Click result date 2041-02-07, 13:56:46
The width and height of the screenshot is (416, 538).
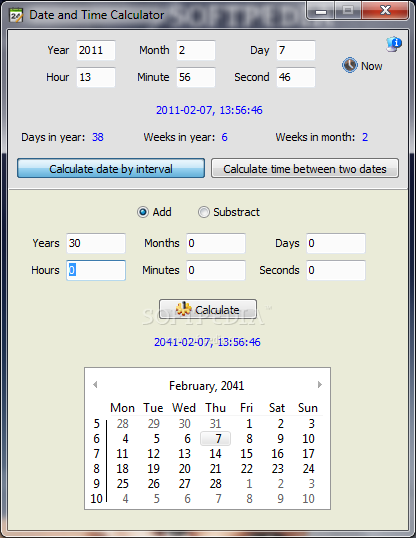207,342
